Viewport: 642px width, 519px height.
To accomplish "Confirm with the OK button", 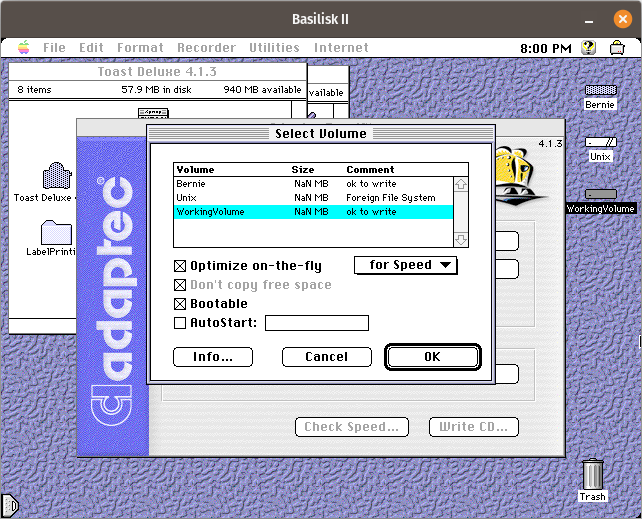I will [x=432, y=357].
